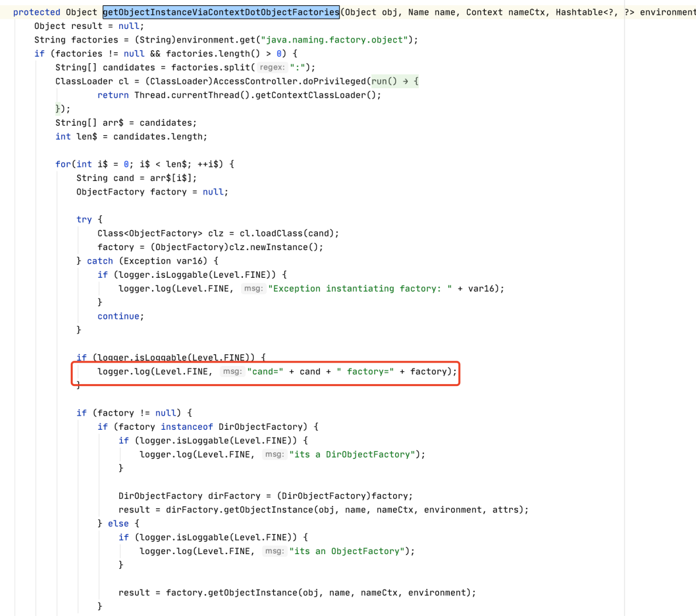Click 'String[] arr$ = candidates;' line
The image size is (696, 616).
[126, 122]
